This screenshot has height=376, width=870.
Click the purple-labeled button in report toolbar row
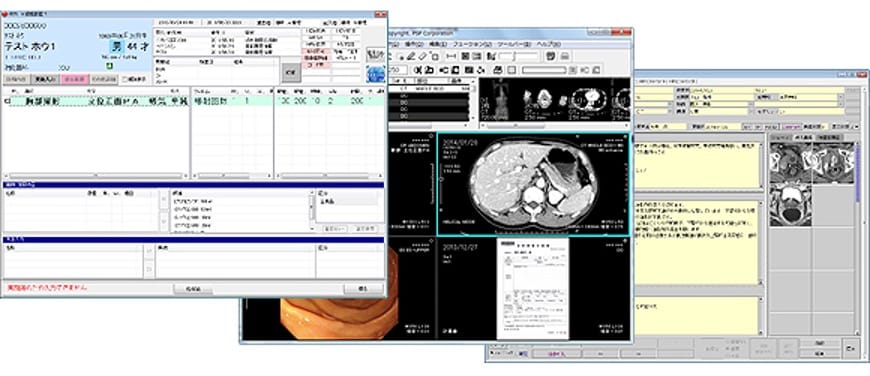792,126
